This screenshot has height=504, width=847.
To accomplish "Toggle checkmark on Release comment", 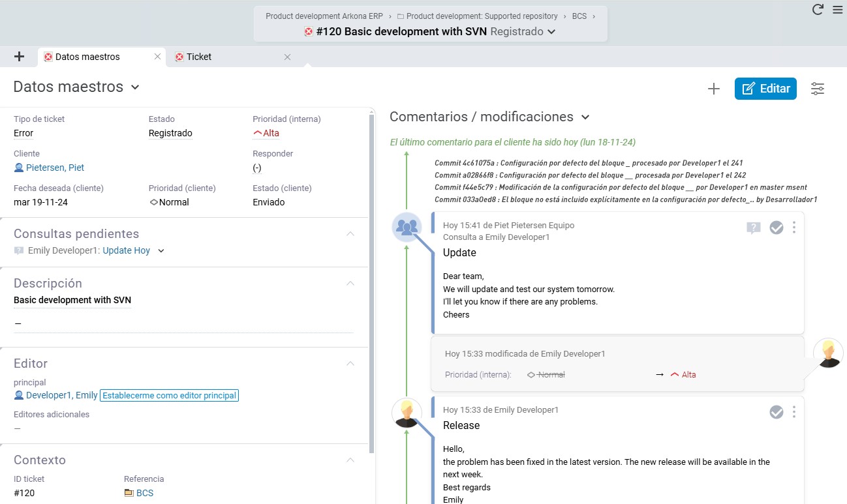I will tap(776, 412).
